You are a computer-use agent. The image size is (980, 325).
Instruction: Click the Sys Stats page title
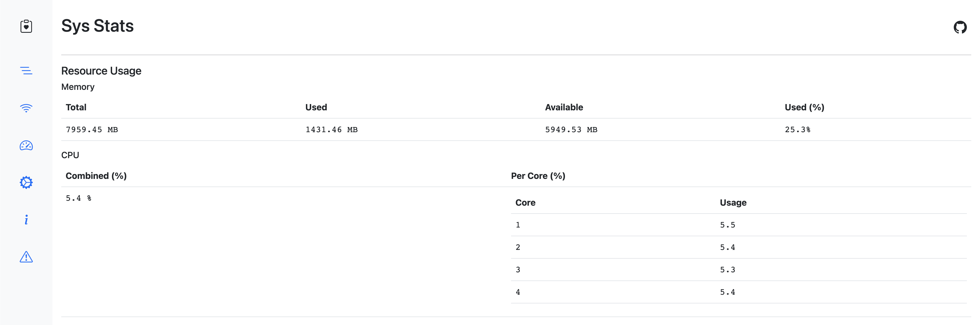[97, 26]
